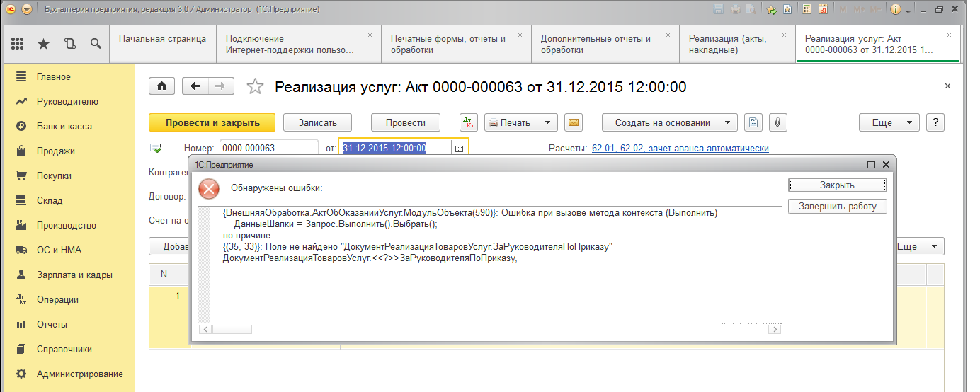Viewport: 980px width, 392px height.
Task: Switch to Дополнительные отчеты и обработки tab
Action: click(605, 44)
